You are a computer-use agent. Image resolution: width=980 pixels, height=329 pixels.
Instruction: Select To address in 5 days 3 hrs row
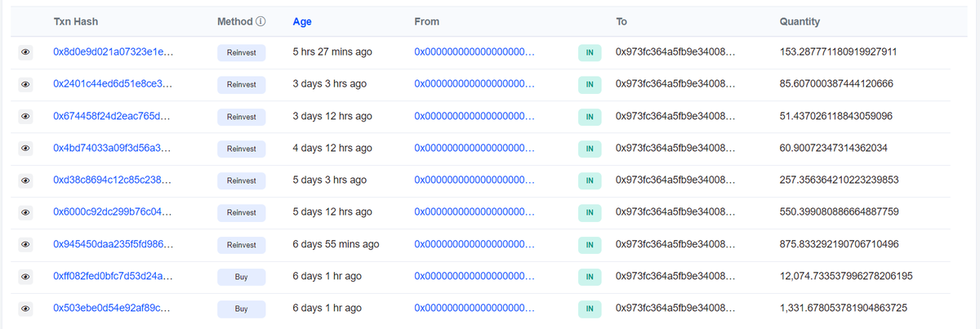pos(675,180)
